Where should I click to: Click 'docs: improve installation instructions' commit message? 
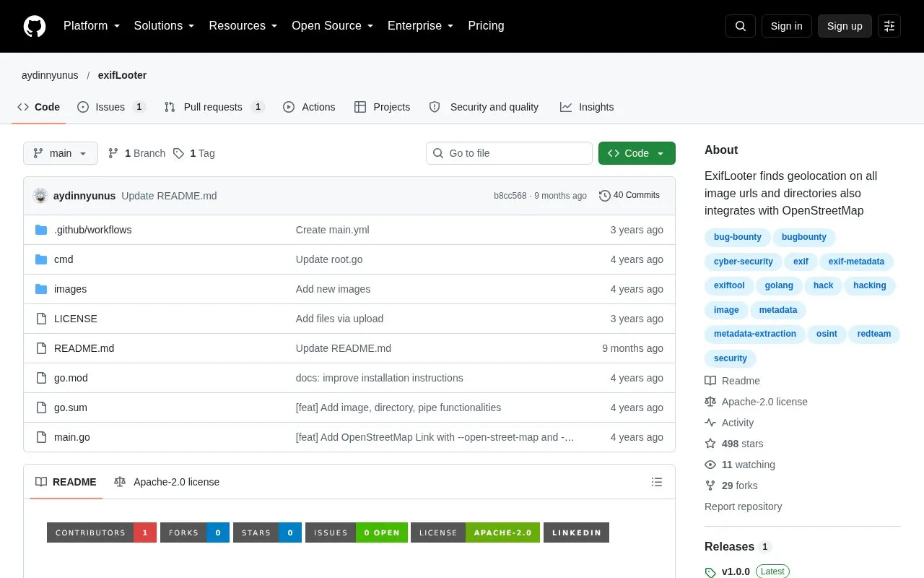pos(379,378)
